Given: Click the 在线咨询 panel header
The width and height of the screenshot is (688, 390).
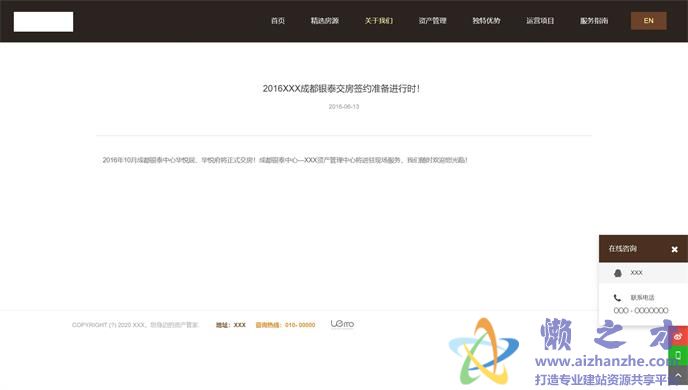Looking at the screenshot, I should [x=643, y=249].
